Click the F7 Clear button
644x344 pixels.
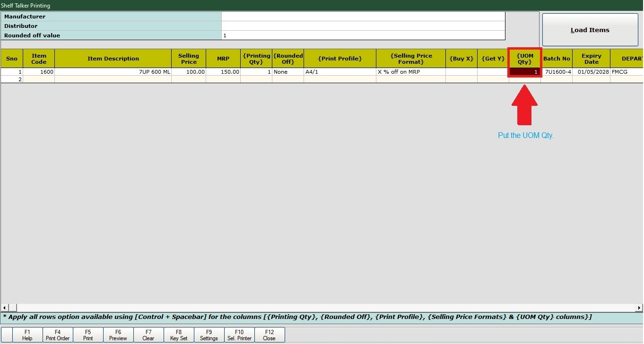[148, 335]
